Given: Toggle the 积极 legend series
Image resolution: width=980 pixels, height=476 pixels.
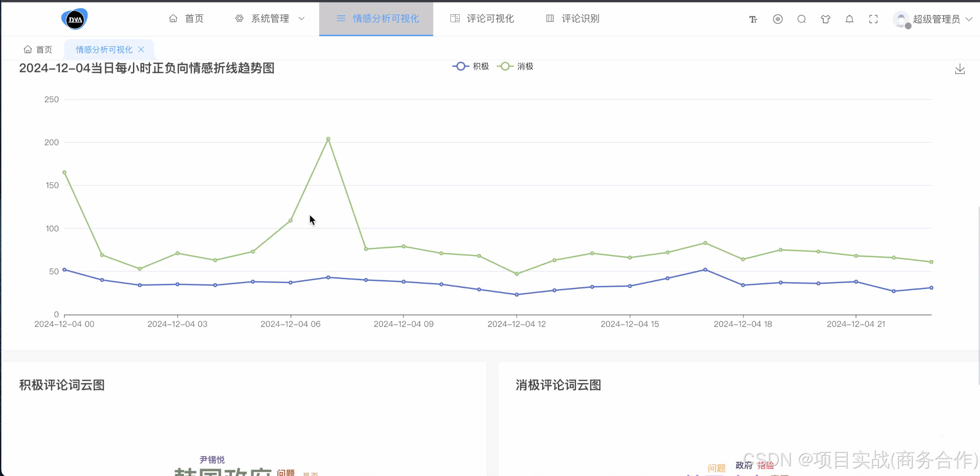Looking at the screenshot, I should (x=471, y=66).
